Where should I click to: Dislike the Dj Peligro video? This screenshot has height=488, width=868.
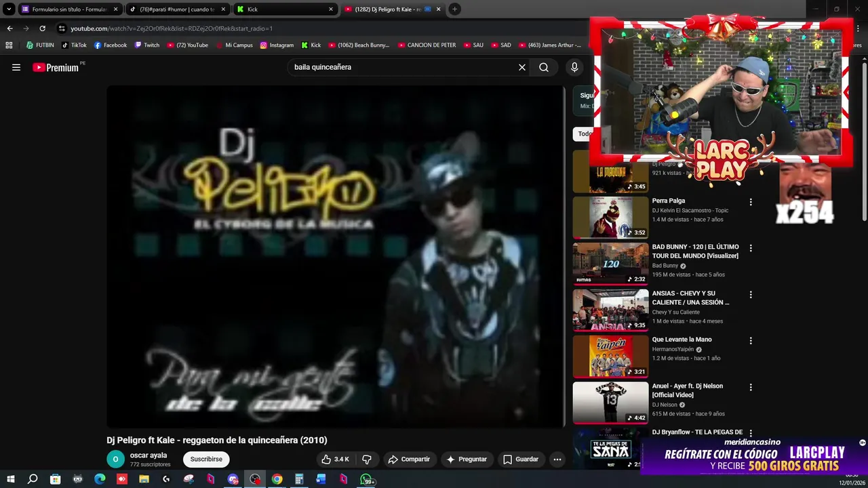[367, 459]
